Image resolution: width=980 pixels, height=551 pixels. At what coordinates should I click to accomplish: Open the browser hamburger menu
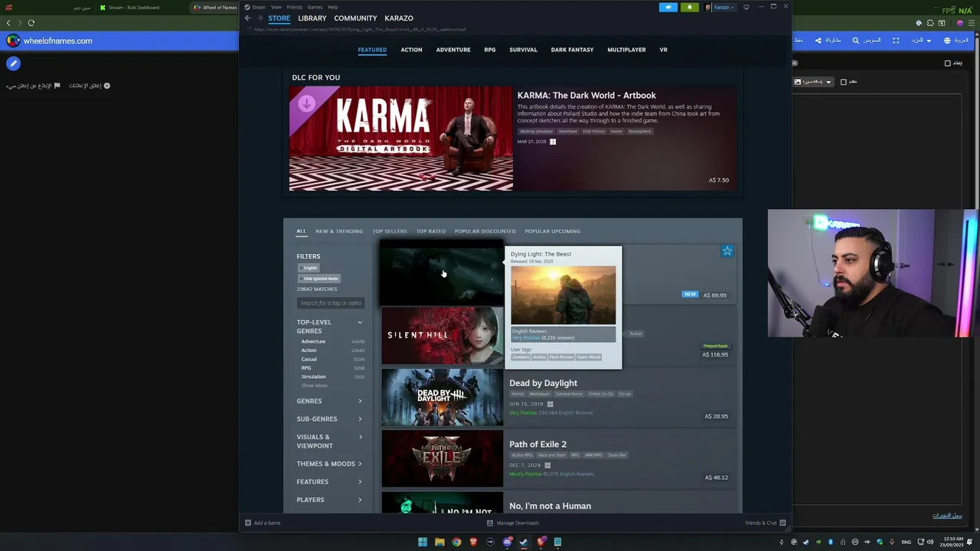971,23
